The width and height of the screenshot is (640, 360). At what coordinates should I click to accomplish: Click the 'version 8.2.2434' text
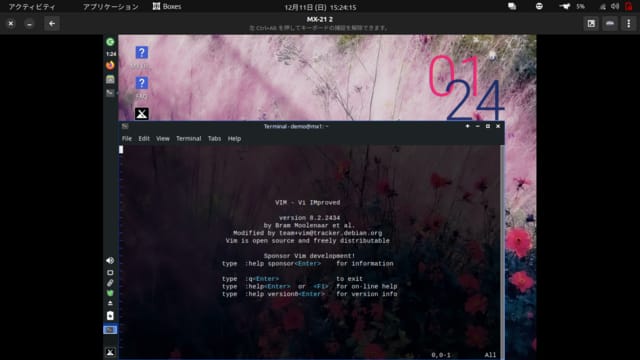click(x=309, y=218)
